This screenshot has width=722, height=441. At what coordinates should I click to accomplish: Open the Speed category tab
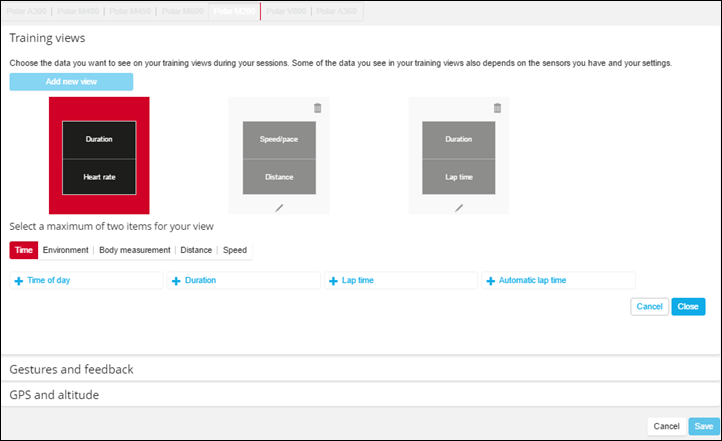[235, 250]
